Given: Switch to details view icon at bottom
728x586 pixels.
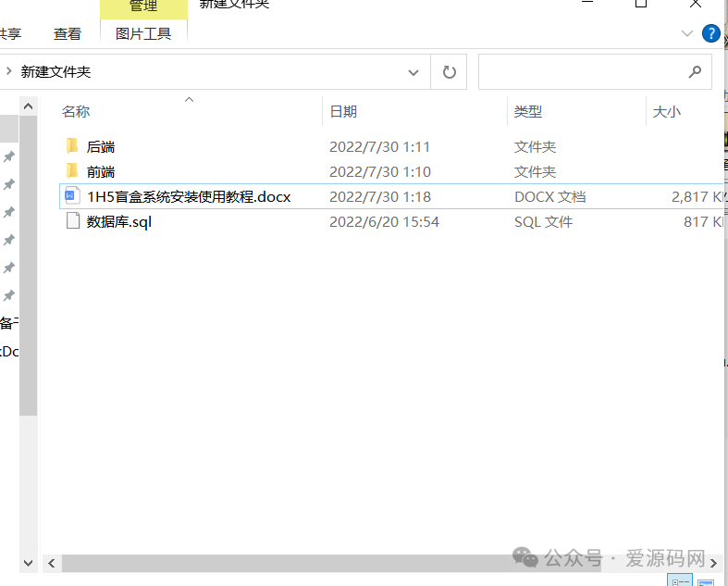Looking at the screenshot, I should (680, 580).
